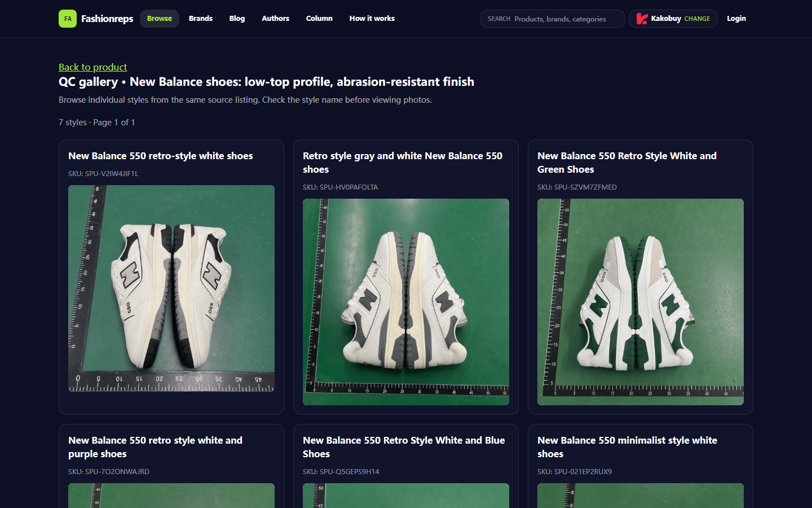The width and height of the screenshot is (812, 508).
Task: Click the Login button
Action: [736, 19]
